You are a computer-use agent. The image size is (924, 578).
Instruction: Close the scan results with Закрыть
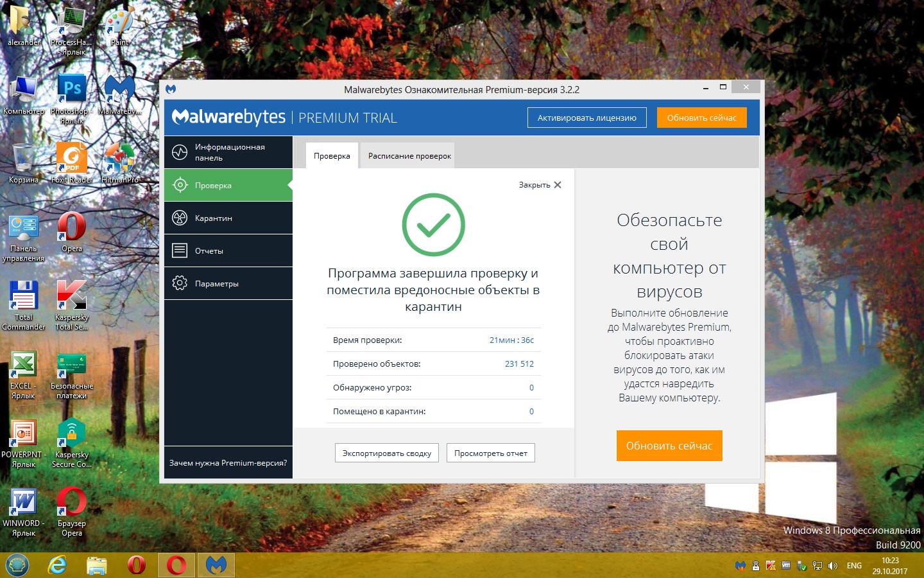coord(540,185)
